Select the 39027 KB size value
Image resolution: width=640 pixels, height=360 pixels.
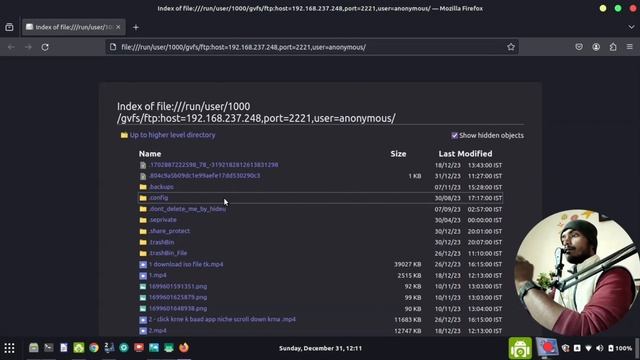click(407, 264)
